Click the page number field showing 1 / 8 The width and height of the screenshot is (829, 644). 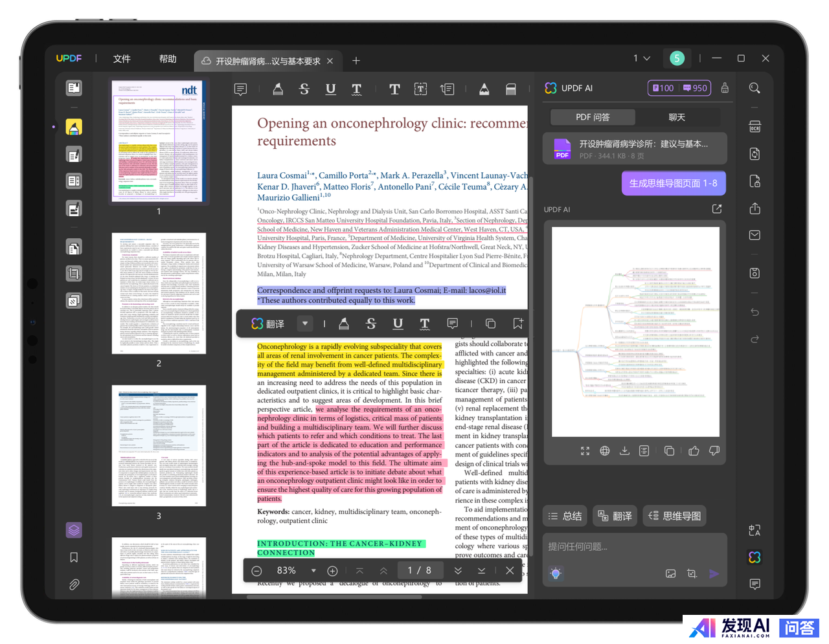coord(420,570)
